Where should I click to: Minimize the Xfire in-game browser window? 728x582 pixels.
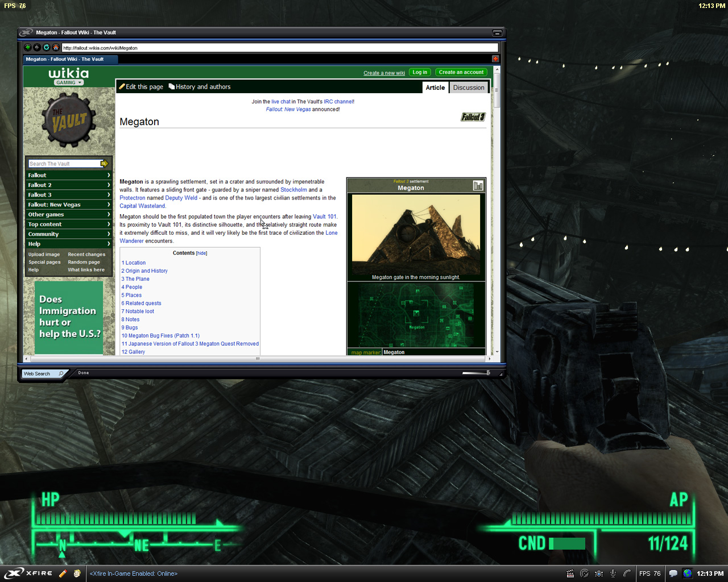click(497, 33)
